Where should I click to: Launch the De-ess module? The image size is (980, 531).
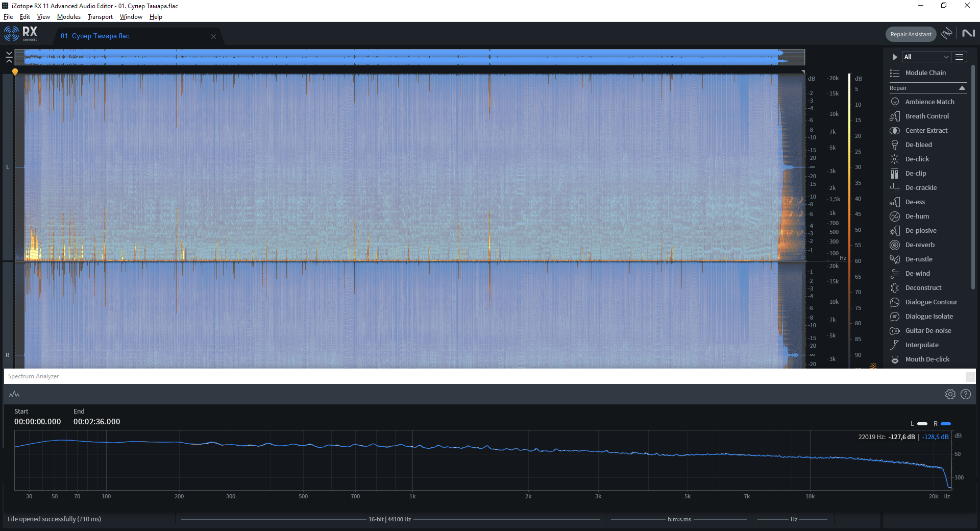point(915,202)
